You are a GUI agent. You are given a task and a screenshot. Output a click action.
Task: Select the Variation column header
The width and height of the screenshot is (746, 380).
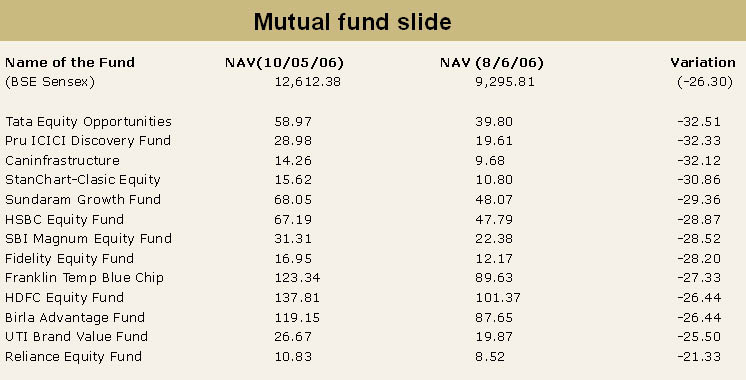tap(703, 62)
